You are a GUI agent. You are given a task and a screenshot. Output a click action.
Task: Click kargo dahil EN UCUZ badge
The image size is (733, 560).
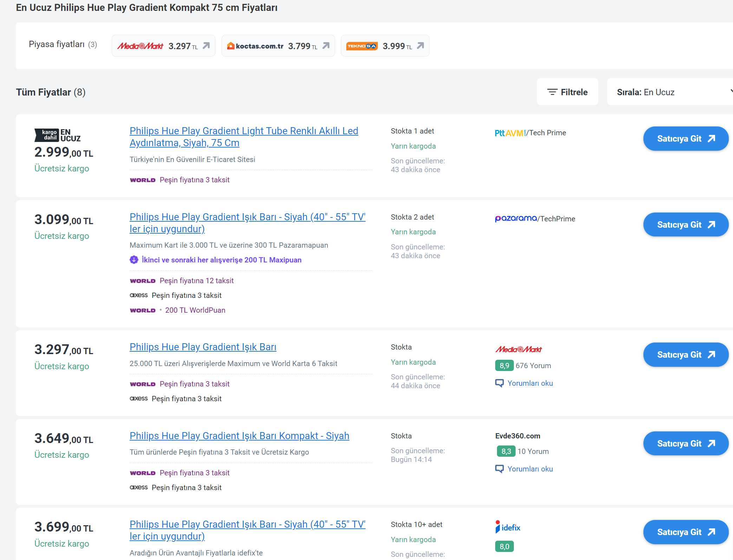click(x=58, y=135)
